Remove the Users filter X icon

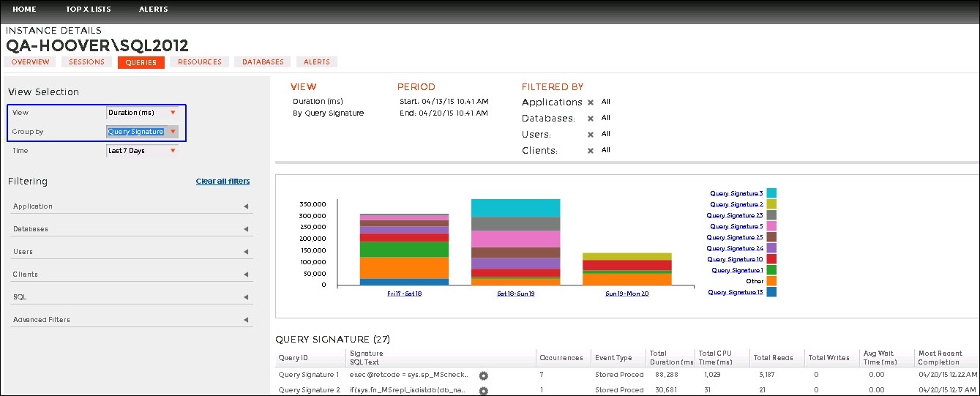coord(591,134)
